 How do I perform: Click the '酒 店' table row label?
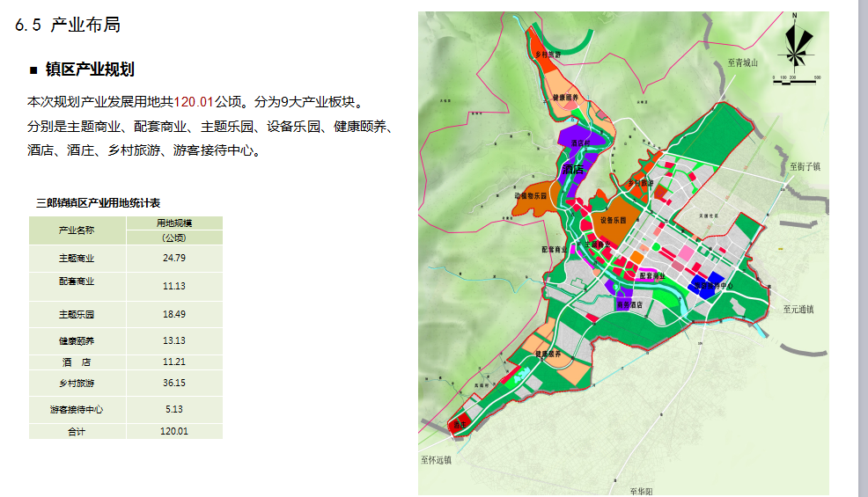(x=77, y=362)
